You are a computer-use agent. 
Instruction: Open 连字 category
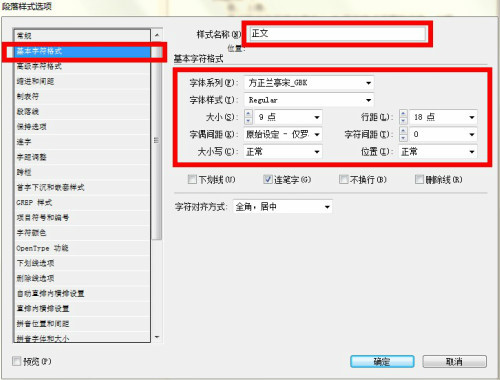point(82,142)
